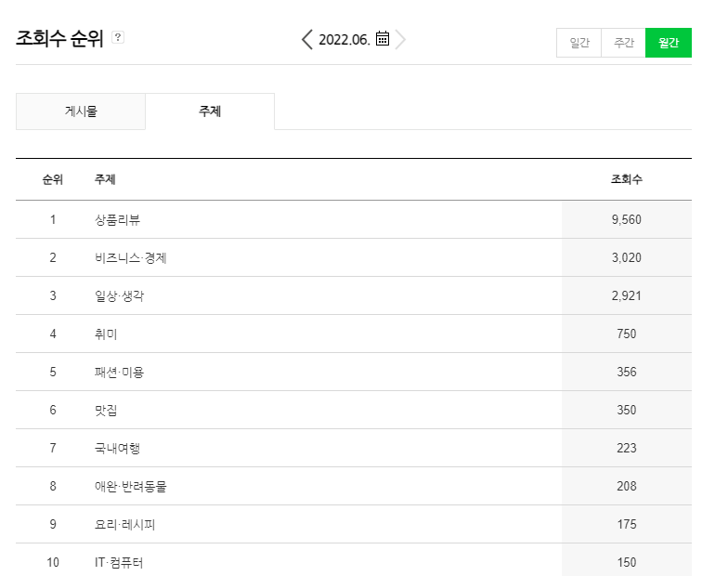Screen dimensions: 728x576
Task: Go to previous month with left arrow
Action: coord(306,39)
